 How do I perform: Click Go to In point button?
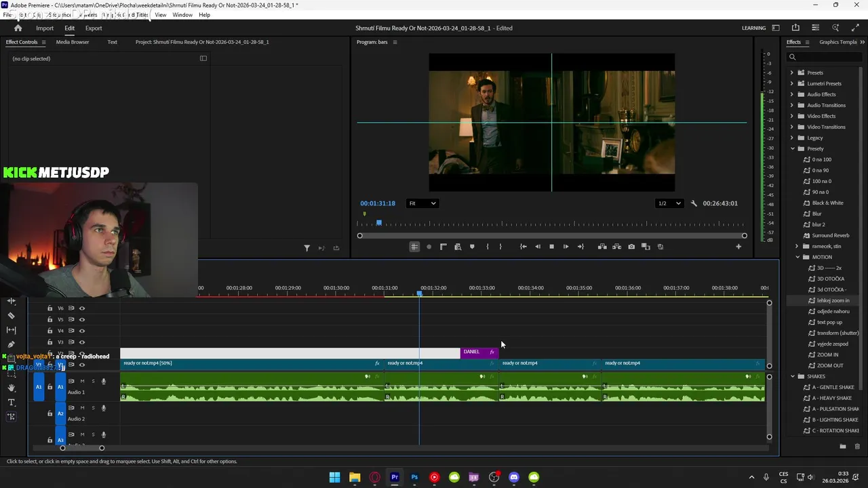(x=523, y=247)
